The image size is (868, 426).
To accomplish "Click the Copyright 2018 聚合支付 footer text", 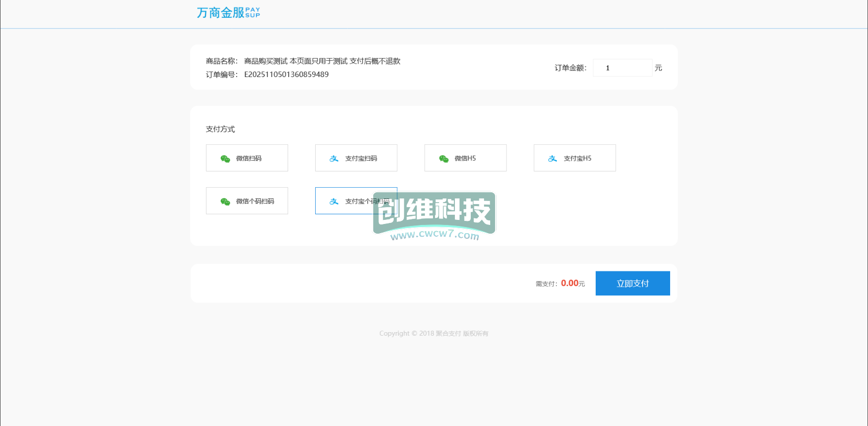I will [x=433, y=334].
